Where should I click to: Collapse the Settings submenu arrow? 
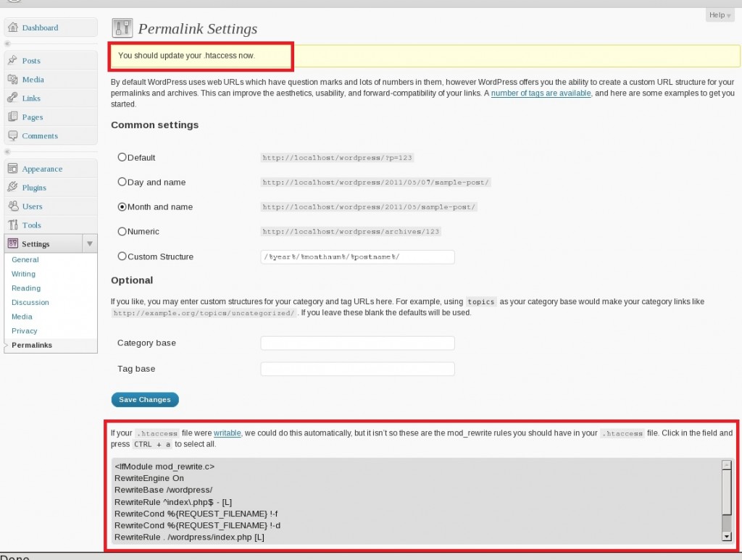coord(89,243)
